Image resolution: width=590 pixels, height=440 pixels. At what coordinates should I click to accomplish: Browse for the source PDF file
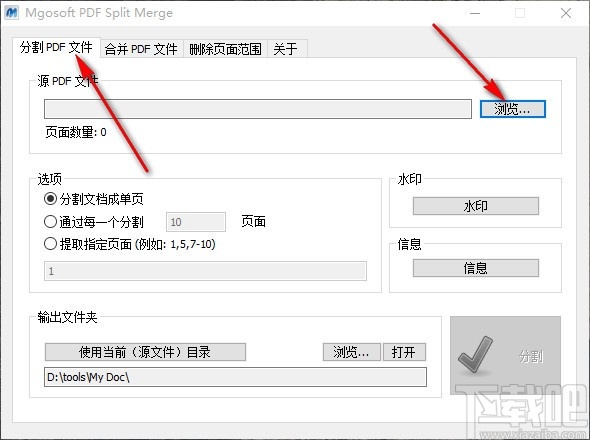(x=512, y=109)
